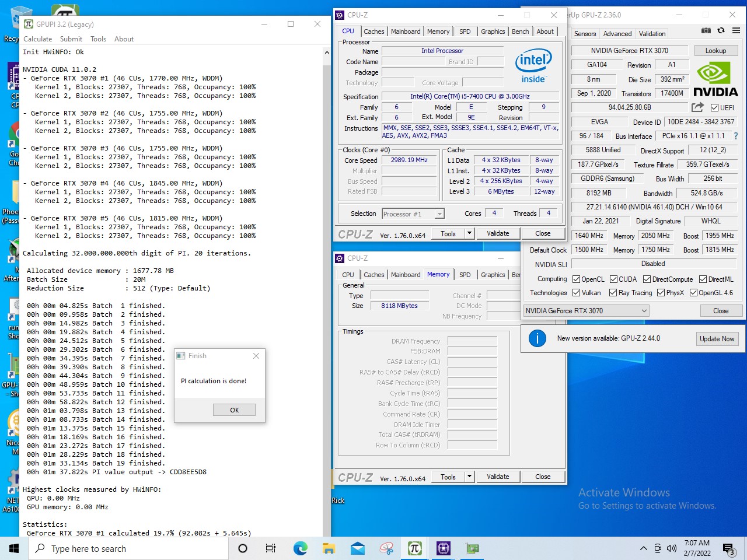Open the Tools arrow in upper CPU-Z window
The width and height of the screenshot is (747, 560).
(x=469, y=233)
